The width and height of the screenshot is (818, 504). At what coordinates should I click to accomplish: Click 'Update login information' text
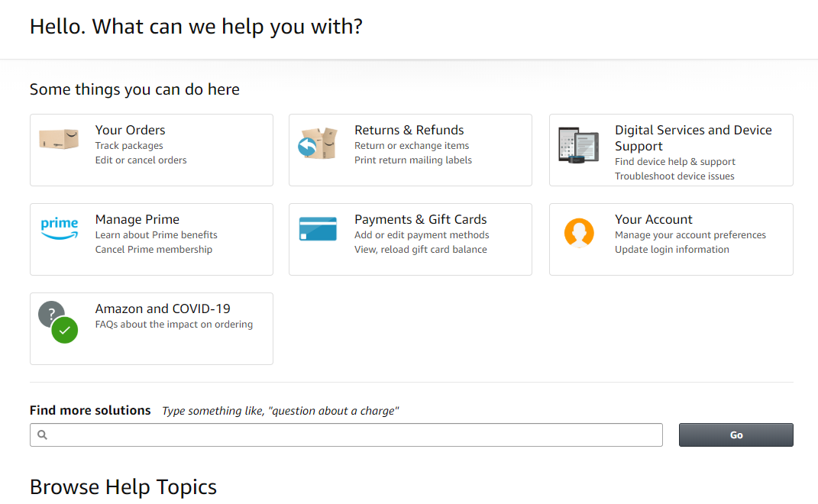(672, 250)
